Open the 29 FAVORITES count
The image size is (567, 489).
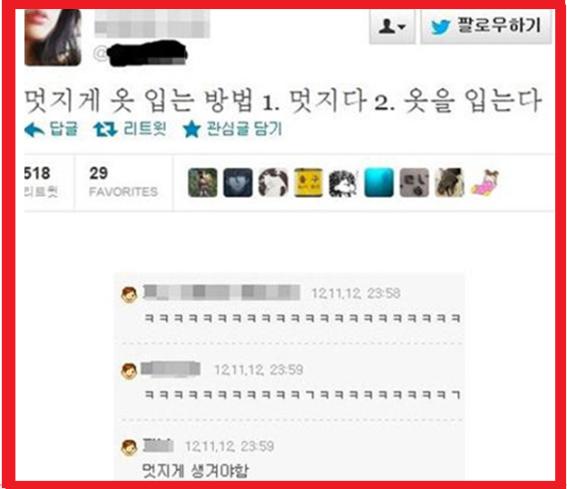123,183
